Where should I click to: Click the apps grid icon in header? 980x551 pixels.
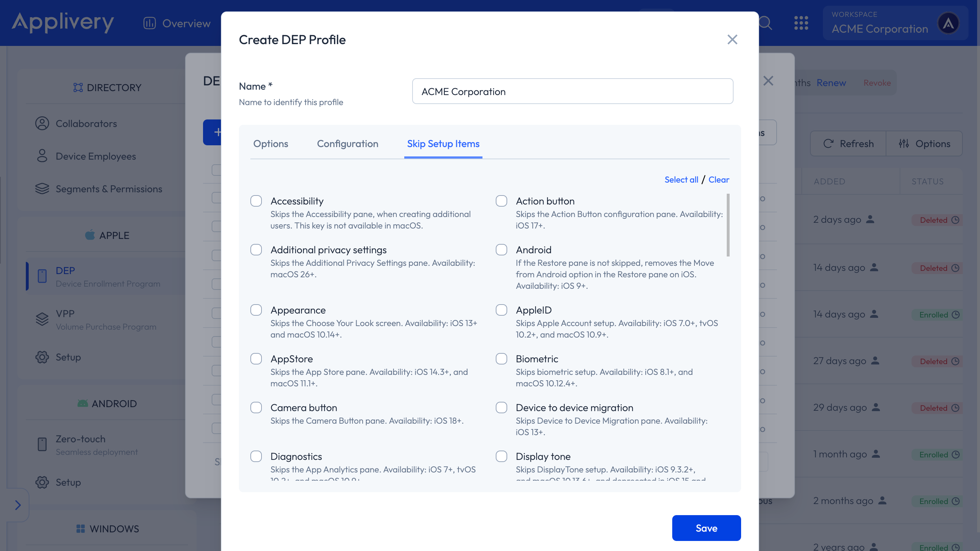click(x=801, y=23)
